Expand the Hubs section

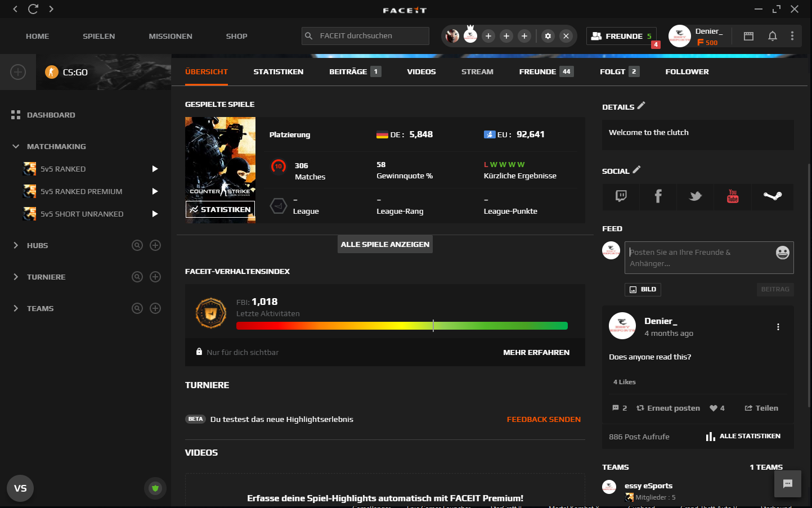tap(16, 245)
